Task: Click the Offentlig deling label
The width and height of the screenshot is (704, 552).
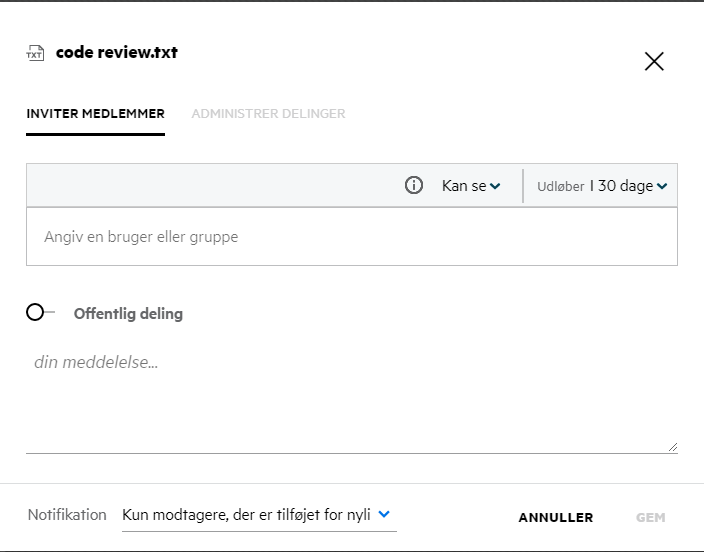Action: click(x=128, y=314)
